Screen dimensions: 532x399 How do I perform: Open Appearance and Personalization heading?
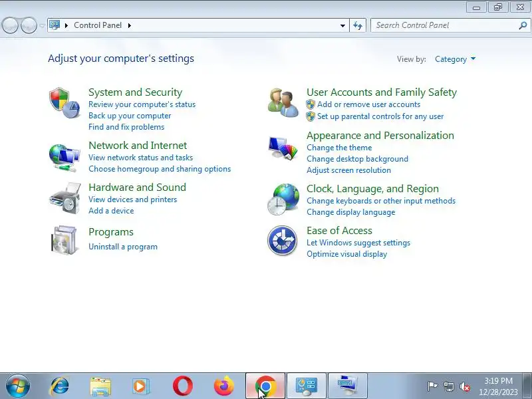pyautogui.click(x=380, y=136)
